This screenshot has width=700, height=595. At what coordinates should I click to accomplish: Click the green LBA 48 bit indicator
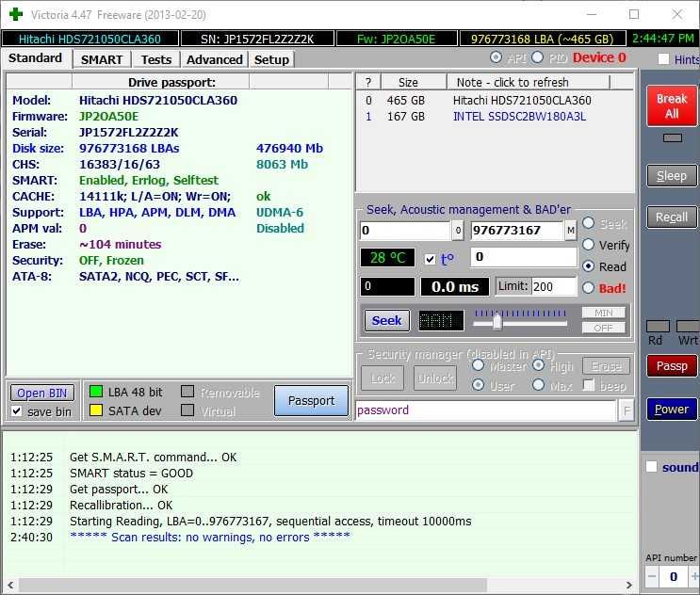96,392
